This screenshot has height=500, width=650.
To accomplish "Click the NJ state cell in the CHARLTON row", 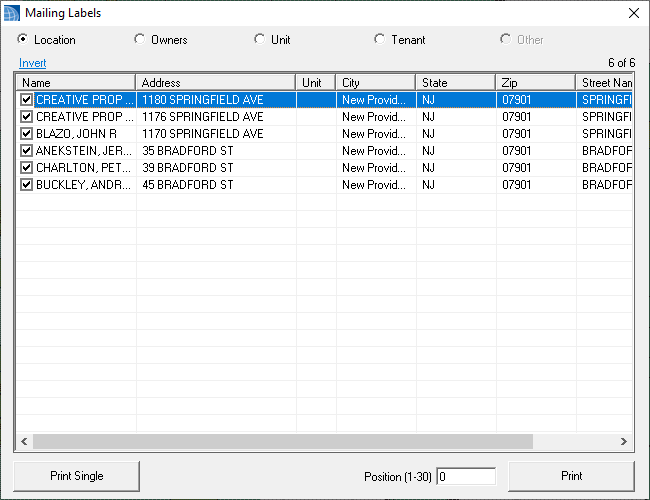I will [x=456, y=167].
